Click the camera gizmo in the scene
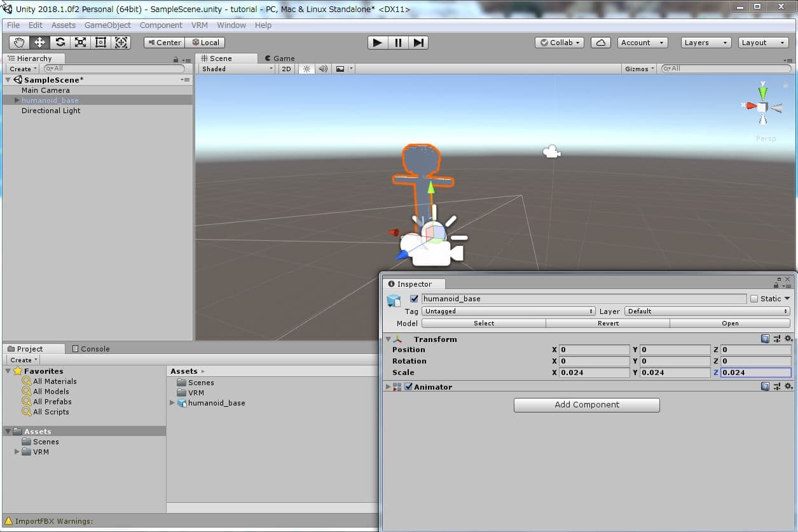The height and width of the screenshot is (532, 798). pos(551,151)
